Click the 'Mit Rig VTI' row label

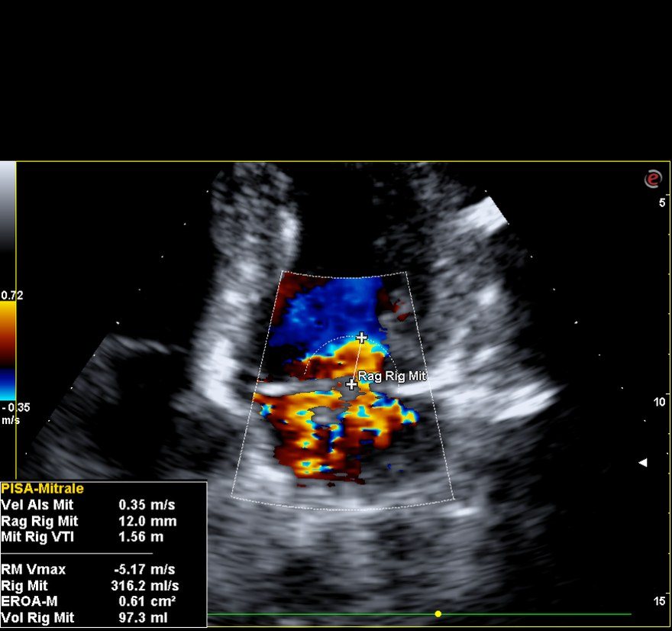pos(37,537)
